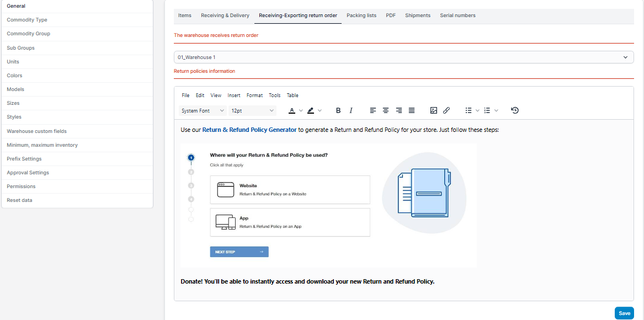Open the Format menu in the editor

coord(254,95)
